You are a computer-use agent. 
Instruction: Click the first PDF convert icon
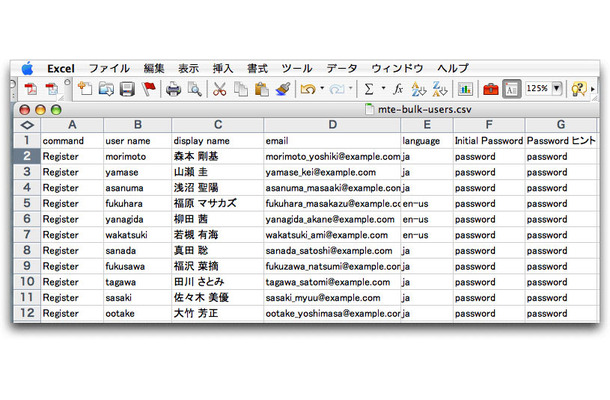coord(30,89)
